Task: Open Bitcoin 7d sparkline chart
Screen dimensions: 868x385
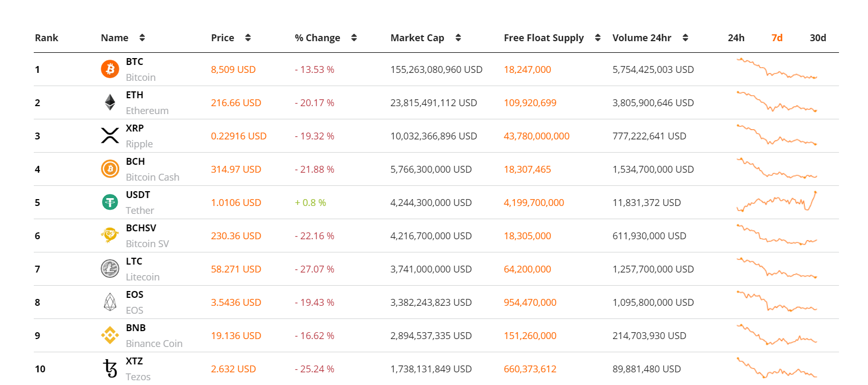Action: coord(777,68)
